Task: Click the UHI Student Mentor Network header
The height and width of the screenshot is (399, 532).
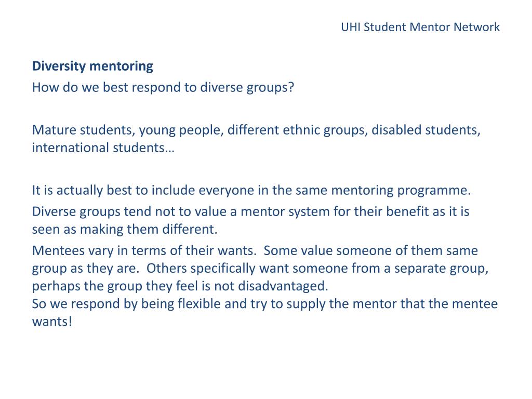Action: tap(420, 27)
